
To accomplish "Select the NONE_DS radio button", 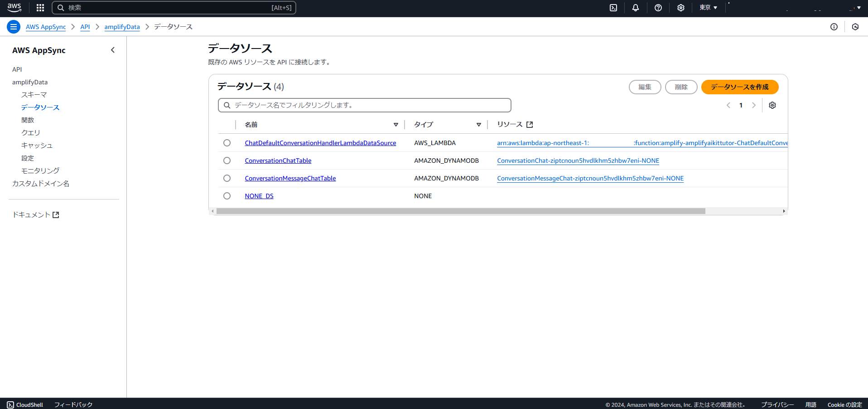I will 227,196.
